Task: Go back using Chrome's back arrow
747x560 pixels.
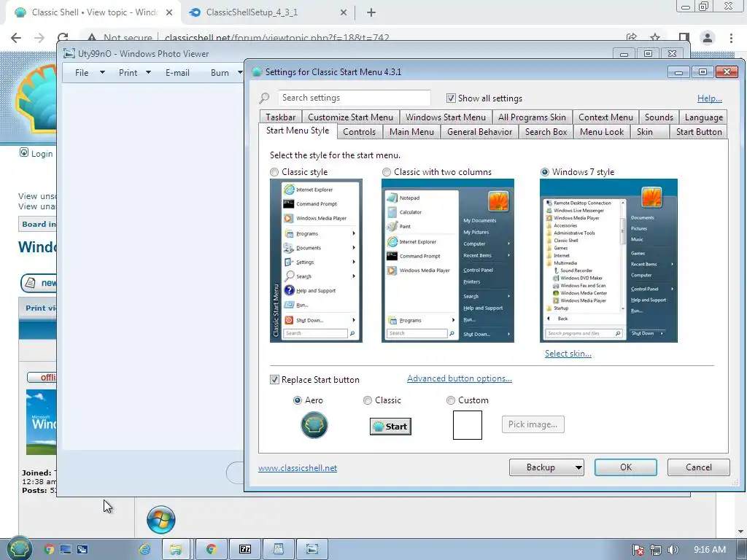Action: point(16,38)
